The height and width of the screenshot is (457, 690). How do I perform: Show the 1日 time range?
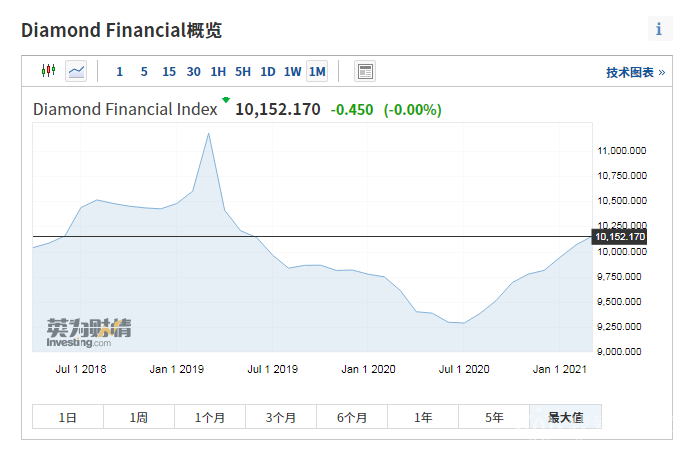pyautogui.click(x=68, y=417)
